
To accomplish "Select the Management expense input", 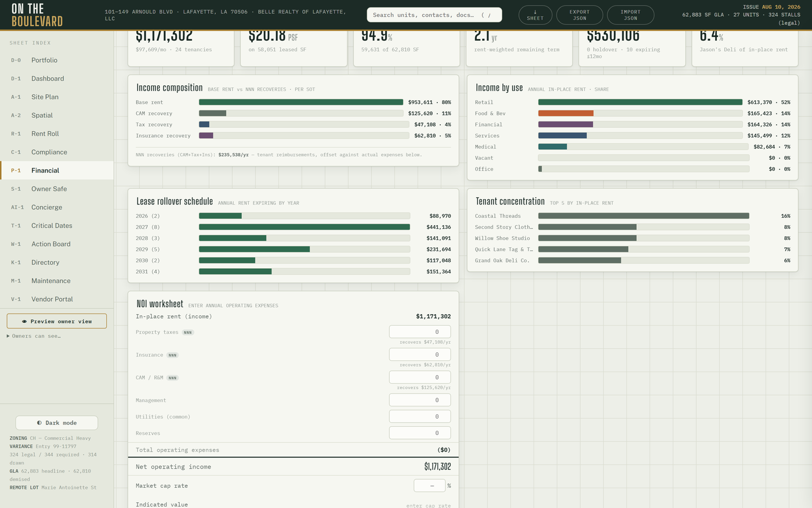I will tap(420, 400).
